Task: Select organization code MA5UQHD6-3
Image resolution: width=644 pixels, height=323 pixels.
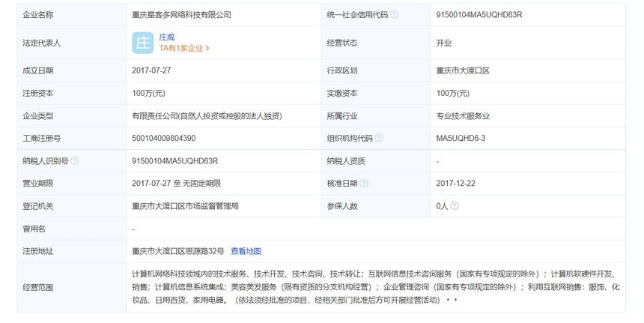Action: 461,138
